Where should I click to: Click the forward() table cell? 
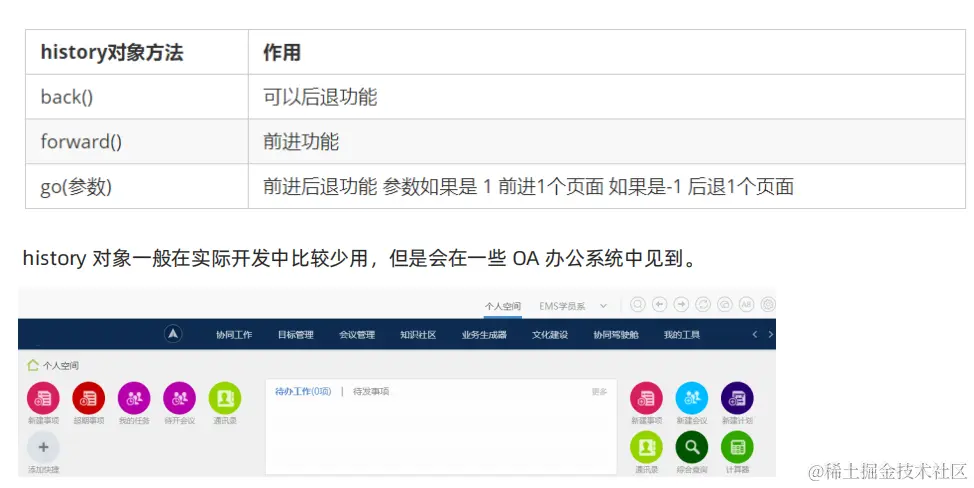pos(137,142)
